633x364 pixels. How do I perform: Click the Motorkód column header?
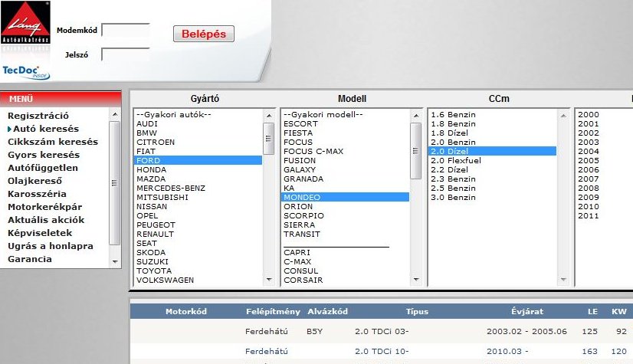186,312
